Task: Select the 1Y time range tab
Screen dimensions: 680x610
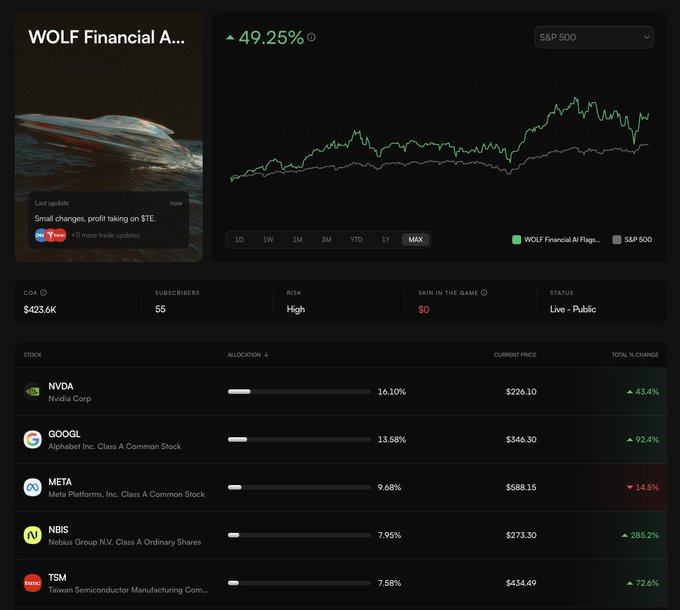Action: tap(386, 240)
